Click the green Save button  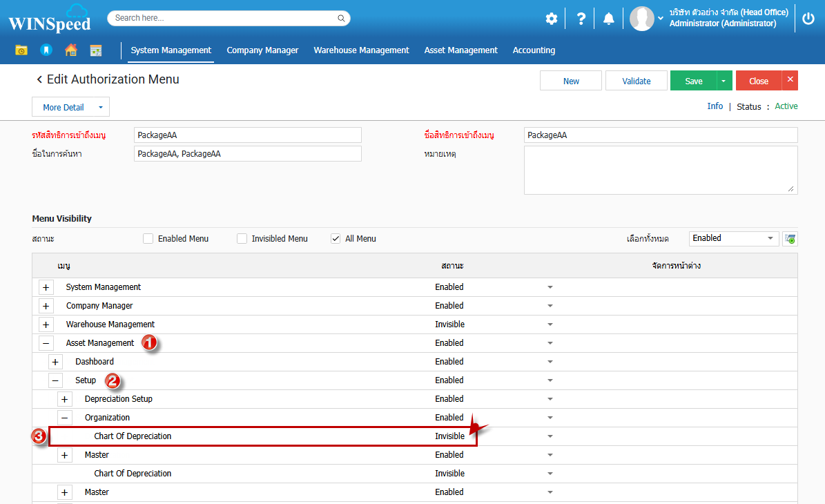[693, 81]
